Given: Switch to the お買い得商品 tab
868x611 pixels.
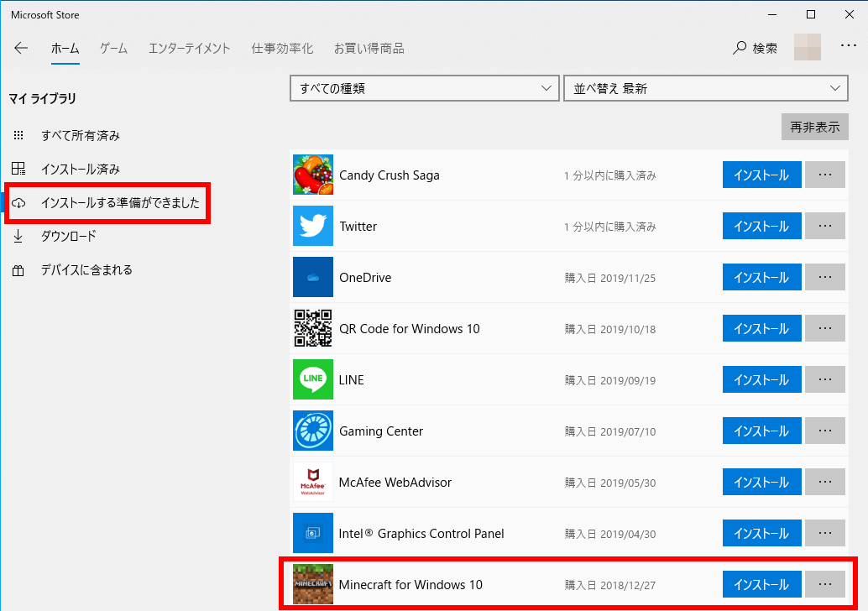Looking at the screenshot, I should pyautogui.click(x=369, y=49).
